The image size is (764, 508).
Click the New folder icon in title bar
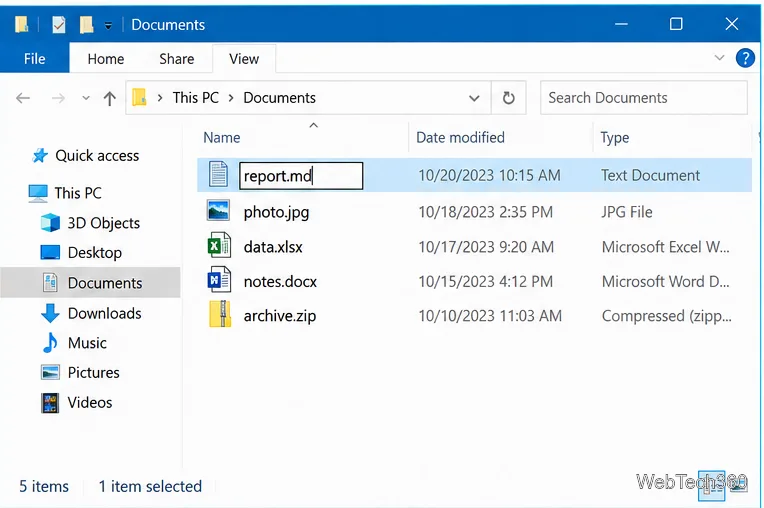[x=87, y=24]
